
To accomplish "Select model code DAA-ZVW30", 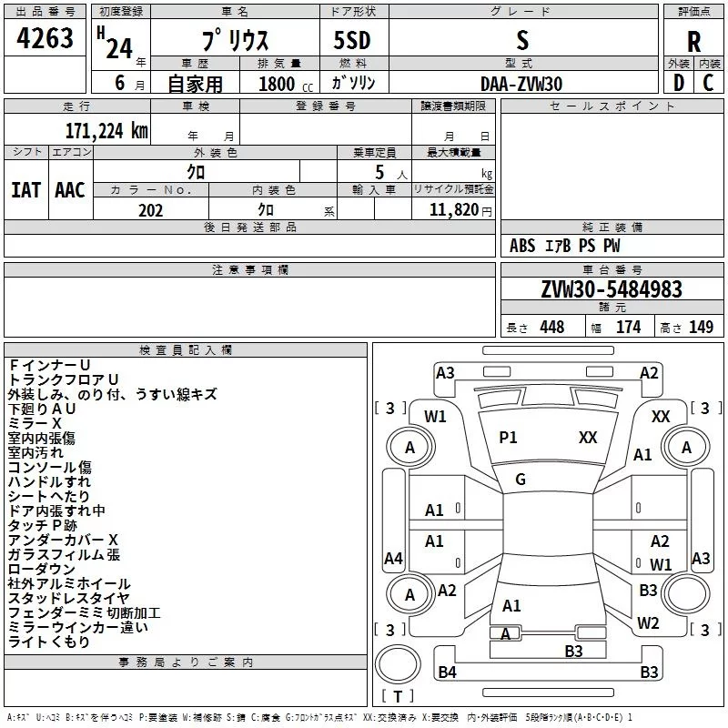I will pyautogui.click(x=521, y=84).
